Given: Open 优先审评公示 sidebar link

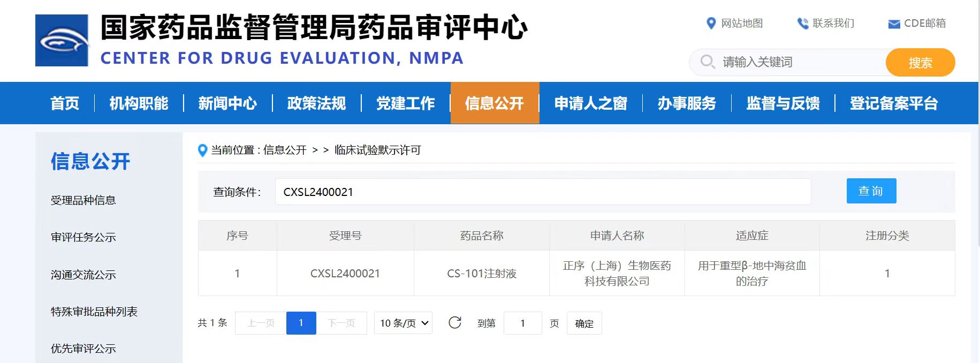Looking at the screenshot, I should [x=83, y=349].
